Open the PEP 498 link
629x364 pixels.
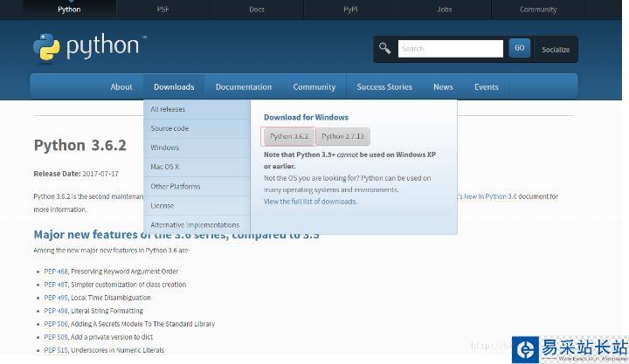coord(56,311)
